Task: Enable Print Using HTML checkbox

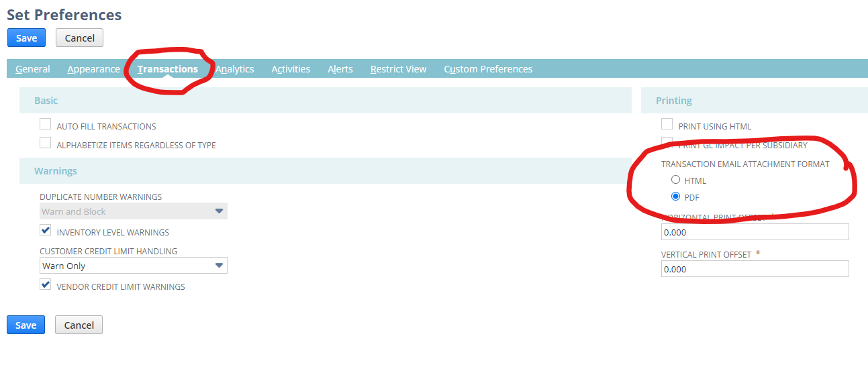Action: coord(667,124)
